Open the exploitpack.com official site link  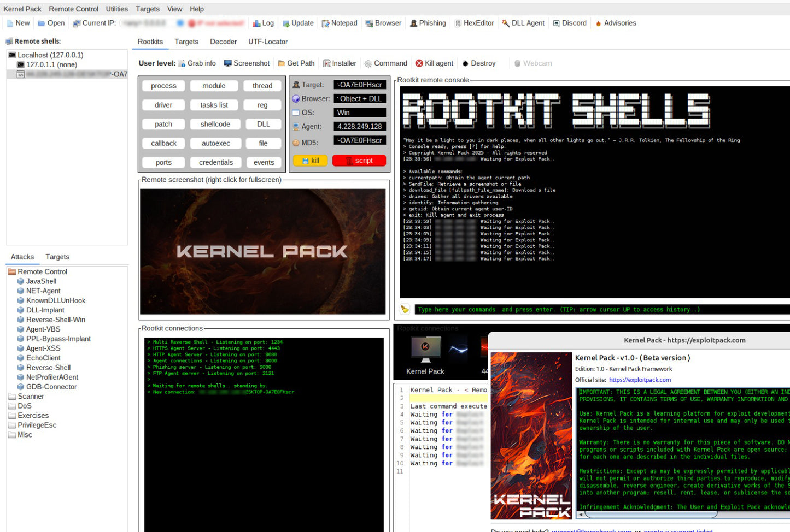[x=640, y=380]
